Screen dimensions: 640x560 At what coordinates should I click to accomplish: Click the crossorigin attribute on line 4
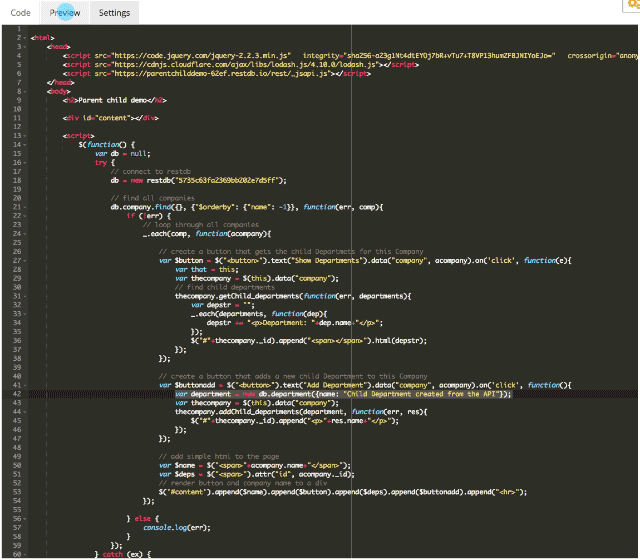click(x=603, y=56)
